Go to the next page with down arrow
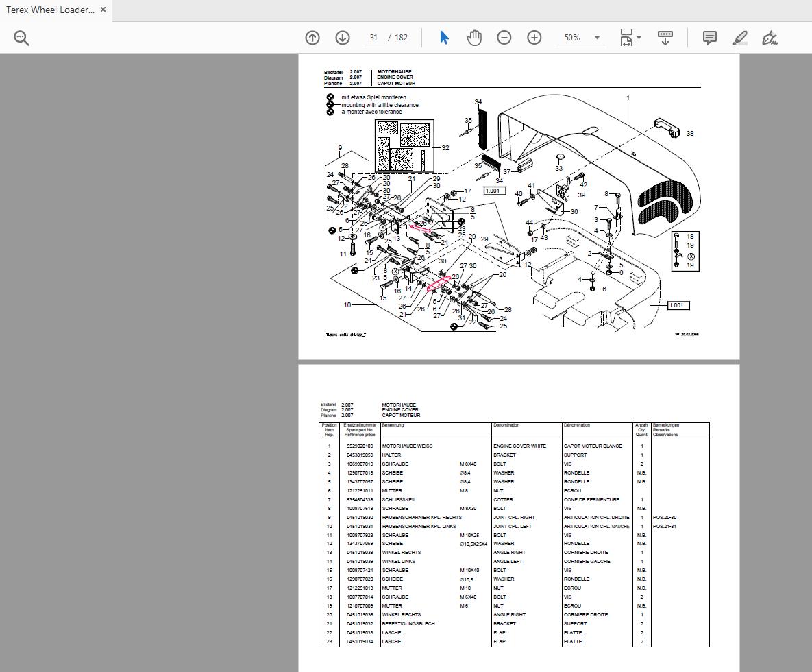 [x=343, y=38]
